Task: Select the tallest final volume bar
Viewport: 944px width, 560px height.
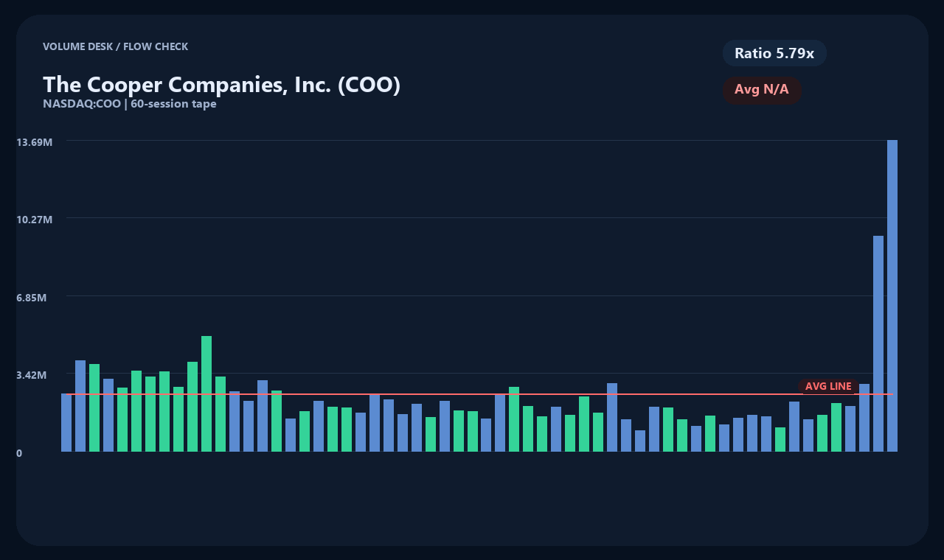Action: pos(892,295)
